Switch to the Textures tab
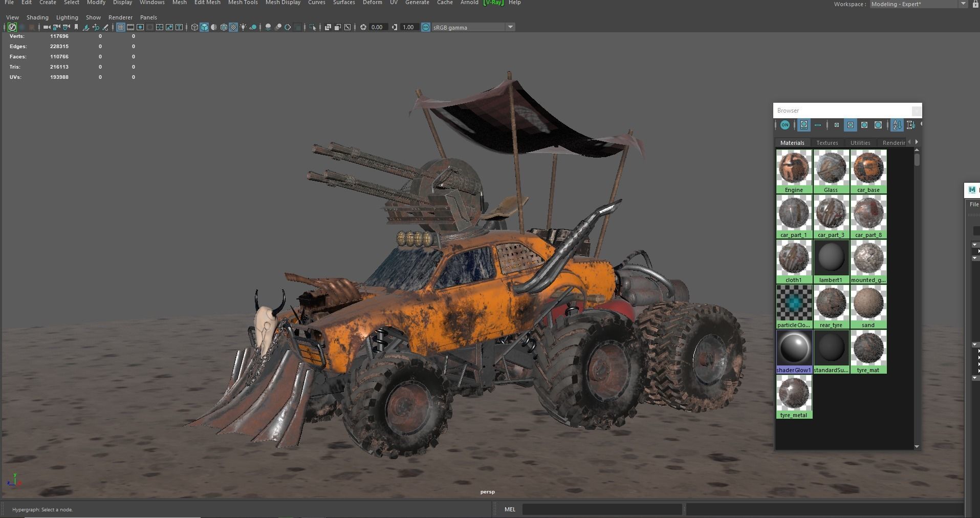 pos(827,143)
